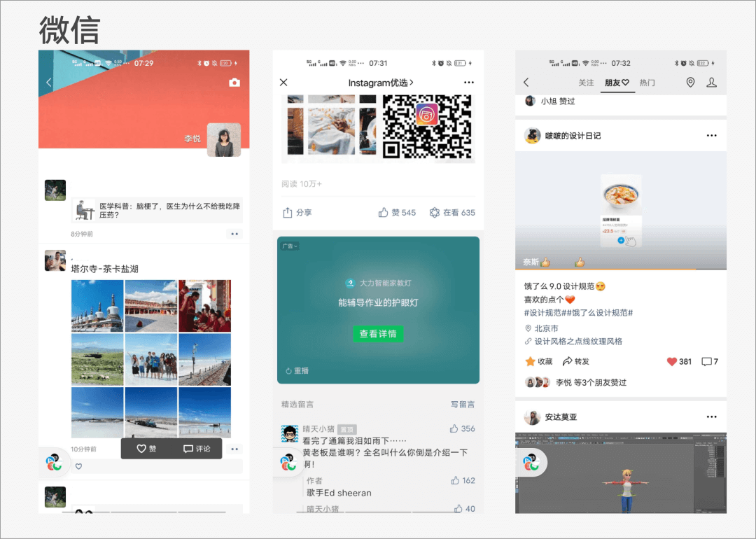Like 晴天小猪's comment with 356 likes
Viewport: 756px width, 539px height.
pyautogui.click(x=462, y=428)
